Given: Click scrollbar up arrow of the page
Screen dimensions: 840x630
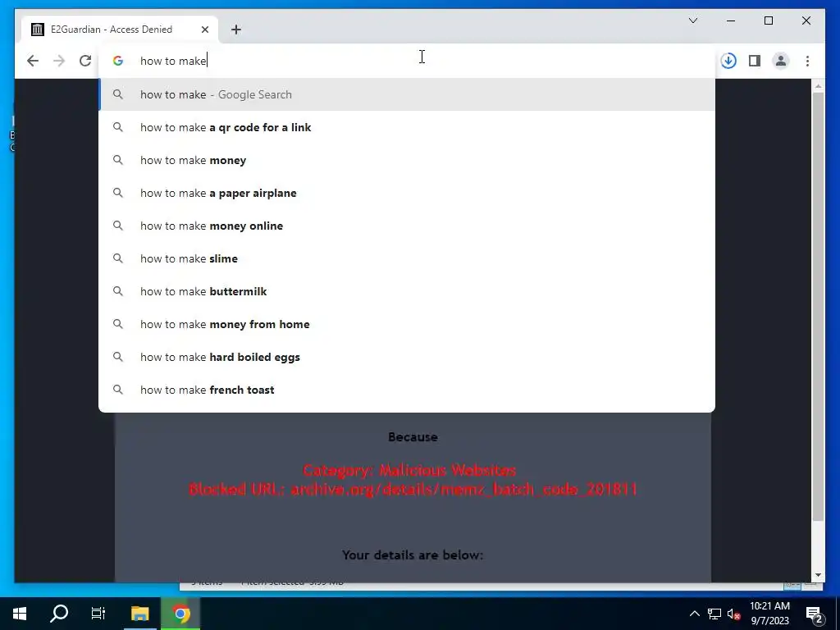Looking at the screenshot, I should tap(818, 85).
